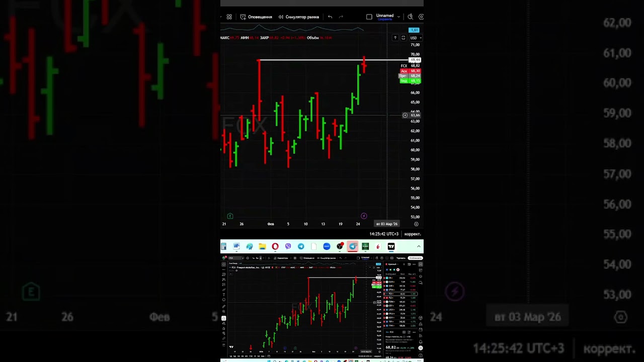Open Word from the taskbar

(236, 246)
